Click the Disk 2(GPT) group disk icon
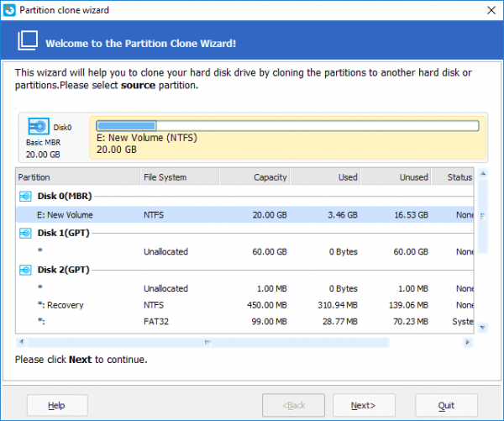This screenshot has height=421, width=504. pos(25,269)
